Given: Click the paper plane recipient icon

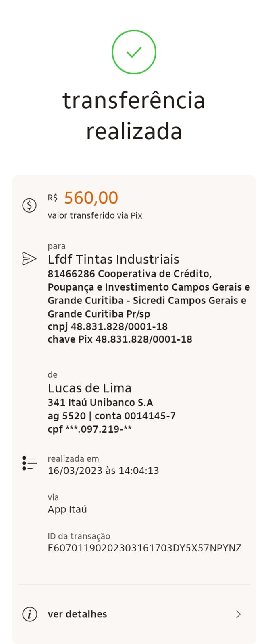Looking at the screenshot, I should pyautogui.click(x=29, y=258).
